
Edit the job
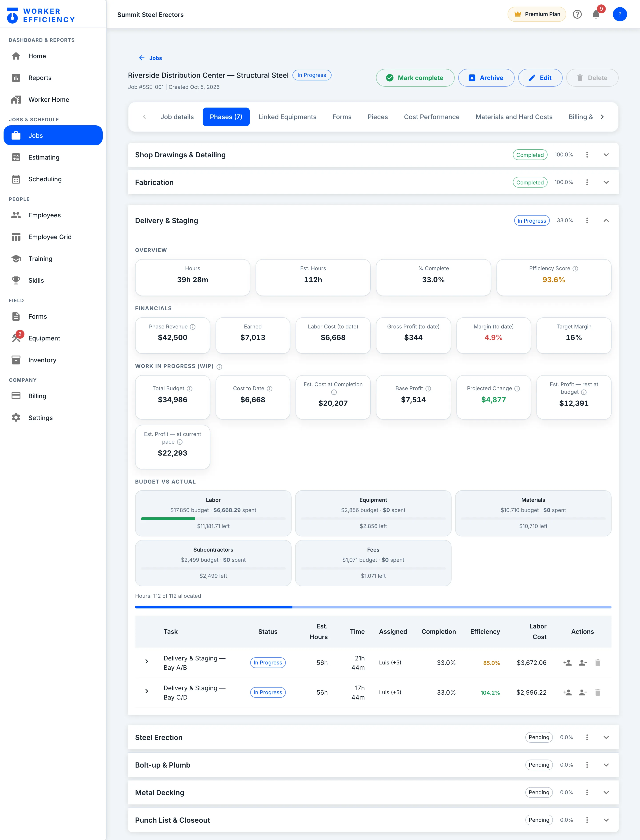click(x=540, y=78)
